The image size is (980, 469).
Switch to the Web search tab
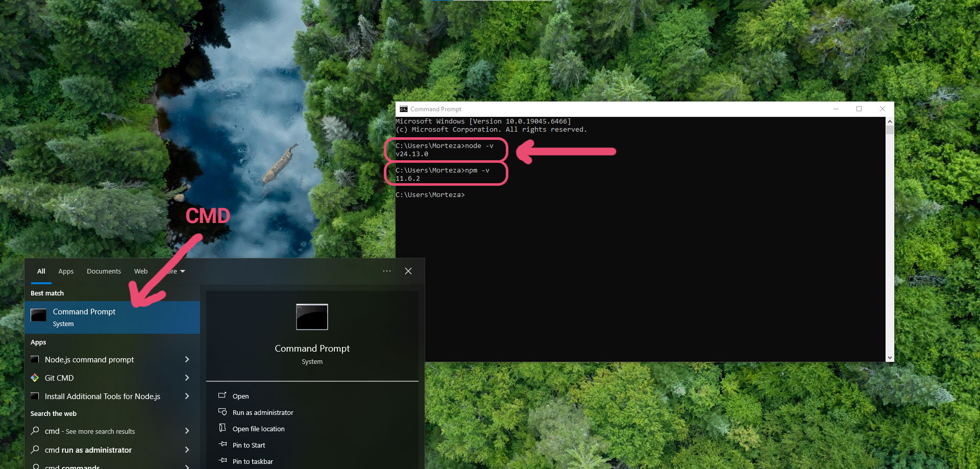[x=141, y=271]
